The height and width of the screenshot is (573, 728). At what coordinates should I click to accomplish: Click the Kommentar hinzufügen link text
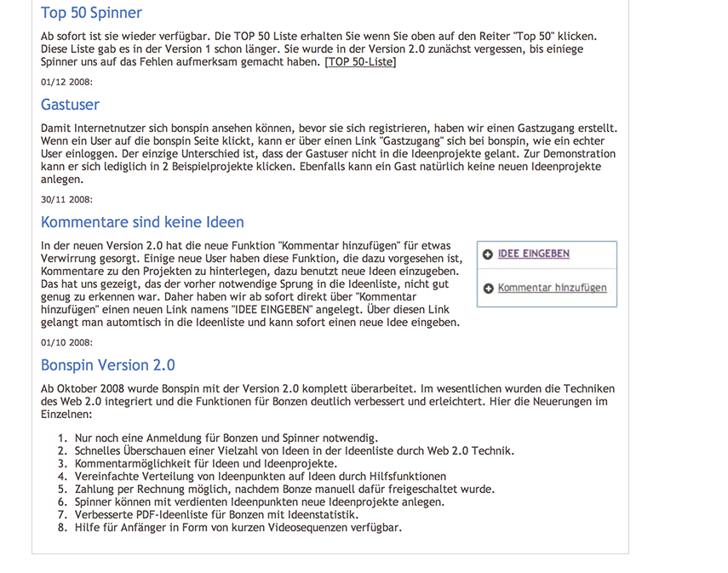click(552, 288)
